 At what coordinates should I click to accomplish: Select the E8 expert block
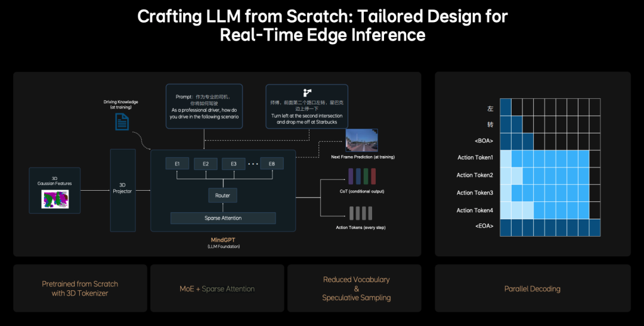click(272, 164)
